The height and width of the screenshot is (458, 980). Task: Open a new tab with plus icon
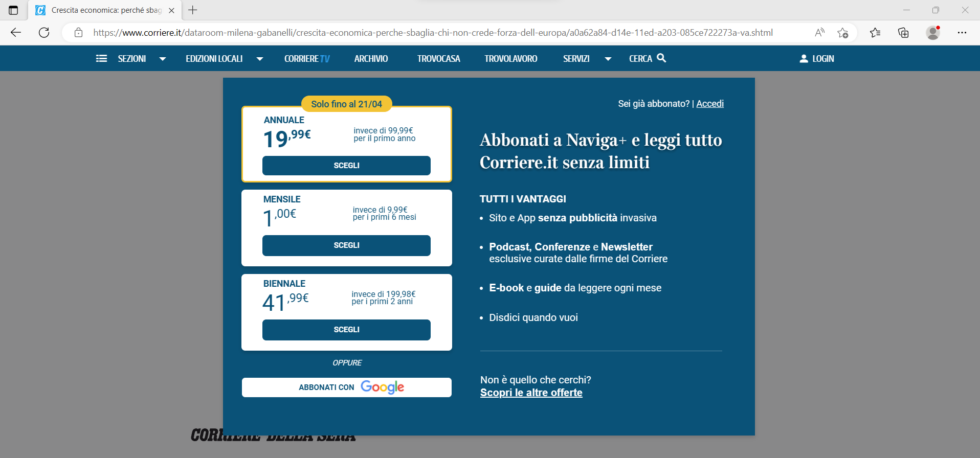pyautogui.click(x=193, y=10)
